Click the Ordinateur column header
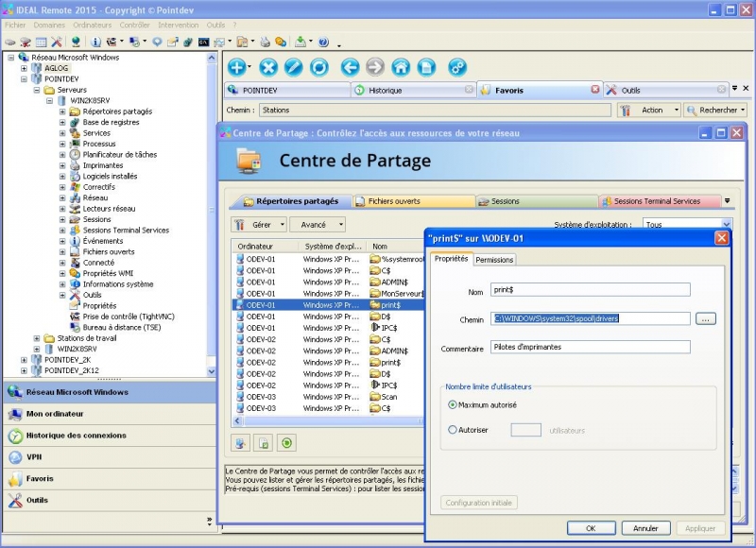Screen dimensions: 756x548 266,247
